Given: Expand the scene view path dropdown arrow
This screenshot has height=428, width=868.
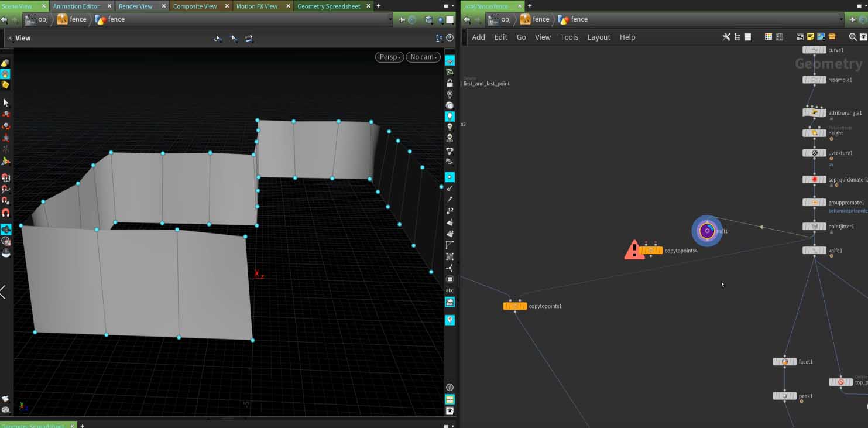Looking at the screenshot, I should tap(390, 19).
